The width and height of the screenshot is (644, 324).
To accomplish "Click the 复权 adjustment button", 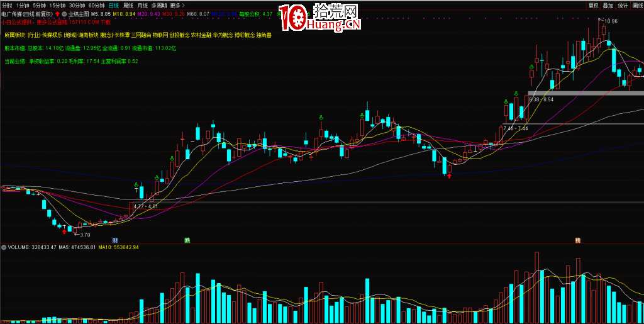I will point(593,6).
